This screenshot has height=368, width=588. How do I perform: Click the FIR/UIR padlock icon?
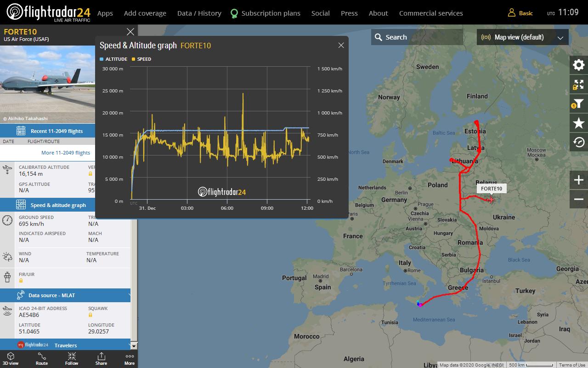(x=21, y=281)
